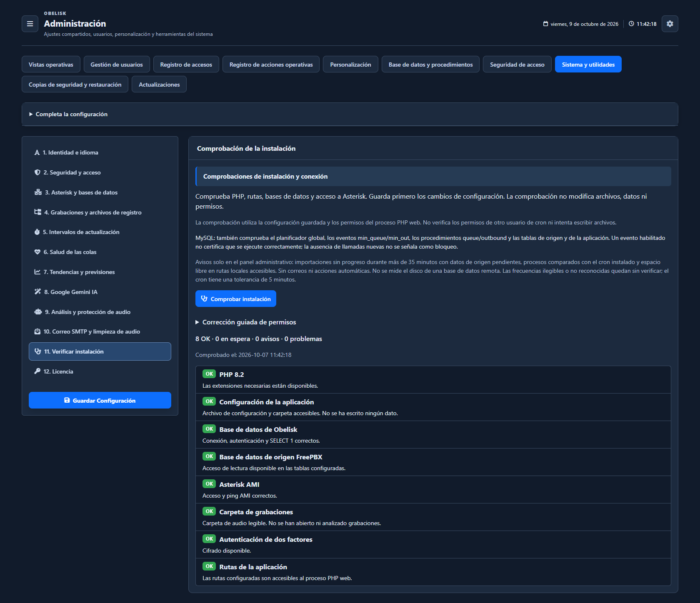
Task: Switch to Vistas operativas tab
Action: pos(51,65)
